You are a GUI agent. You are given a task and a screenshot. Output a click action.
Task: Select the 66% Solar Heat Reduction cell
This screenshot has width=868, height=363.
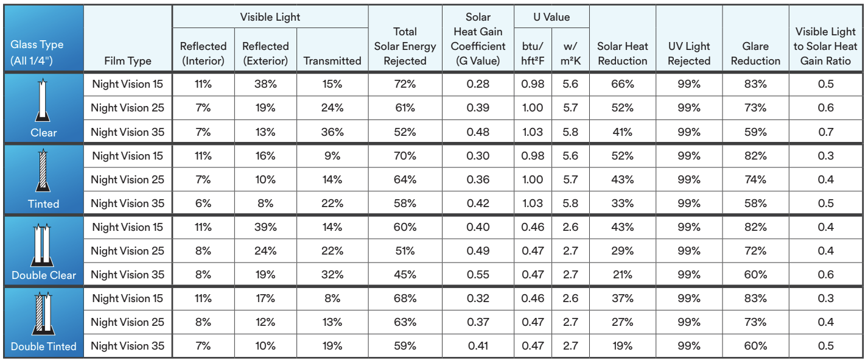coord(622,84)
